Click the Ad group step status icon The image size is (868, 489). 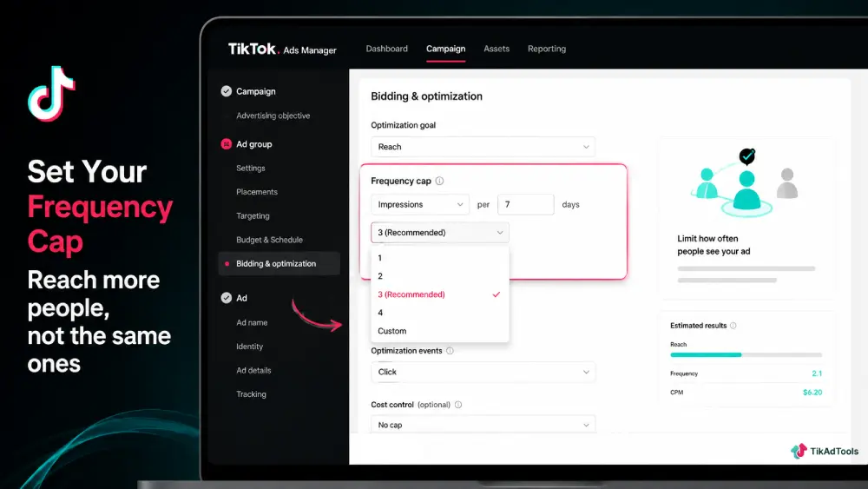point(226,144)
